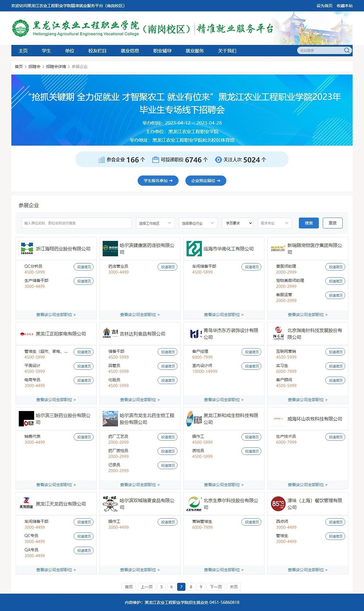Open 津味(上海)餐饮 85°C logo
This screenshot has height=611, width=364.
[x=278, y=504]
